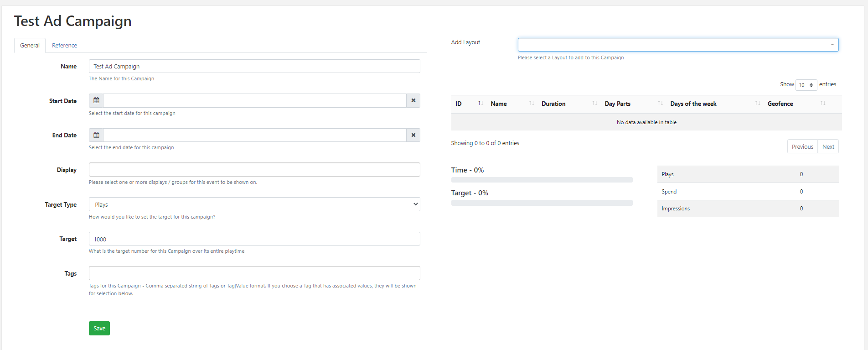This screenshot has height=350, width=868.
Task: Go to Next table page
Action: click(x=828, y=146)
